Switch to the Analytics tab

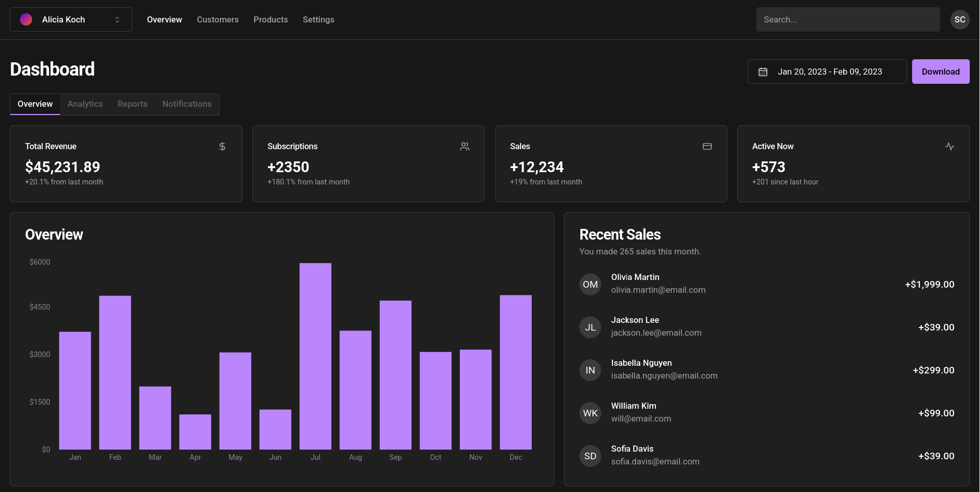pyautogui.click(x=85, y=104)
